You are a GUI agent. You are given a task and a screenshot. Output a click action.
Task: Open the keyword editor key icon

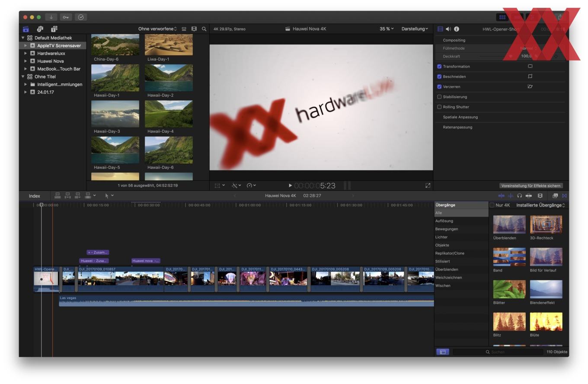click(66, 17)
